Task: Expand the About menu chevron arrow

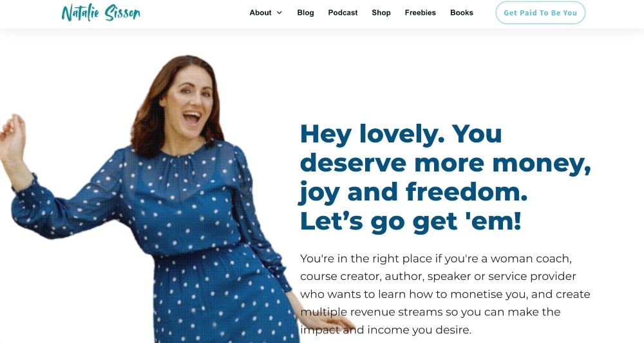Action: pyautogui.click(x=279, y=13)
